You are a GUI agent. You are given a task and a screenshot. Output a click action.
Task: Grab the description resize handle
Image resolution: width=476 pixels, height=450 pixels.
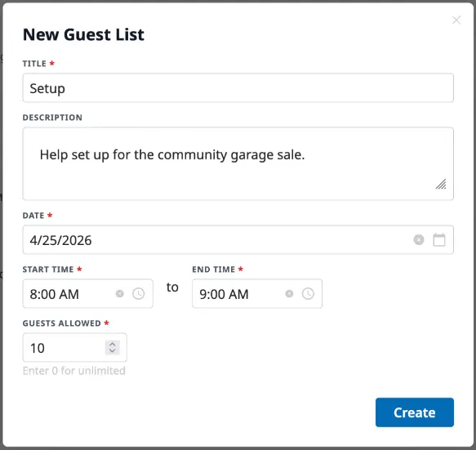point(441,184)
